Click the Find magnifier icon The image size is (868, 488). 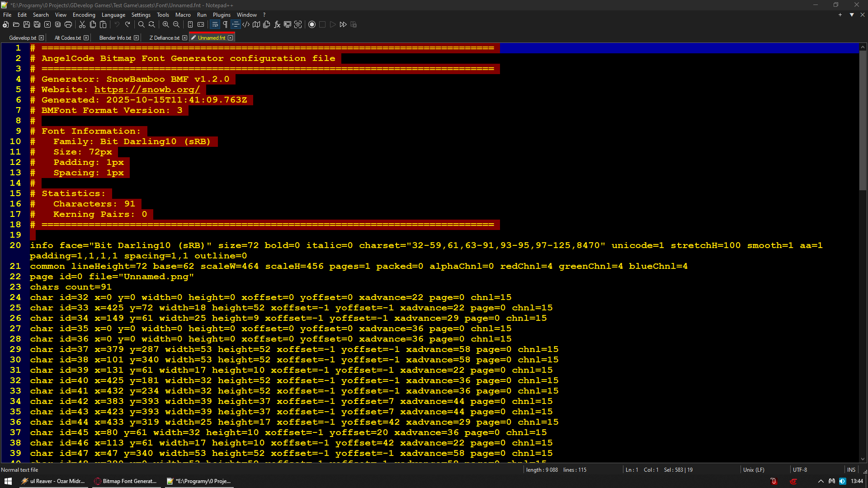tap(141, 24)
